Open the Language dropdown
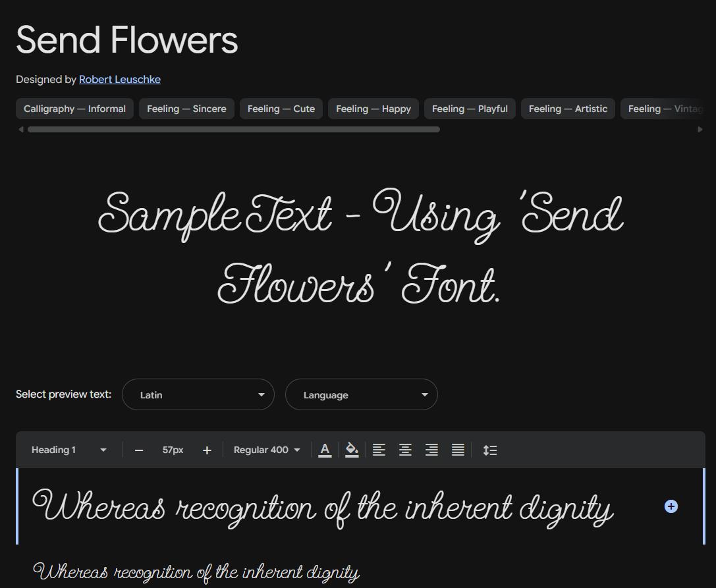 coord(362,394)
